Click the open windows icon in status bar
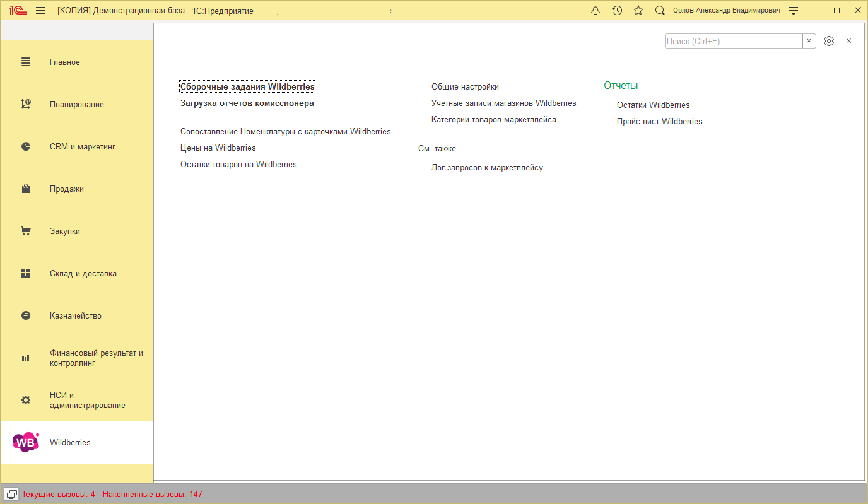The image size is (868, 504). point(11,494)
